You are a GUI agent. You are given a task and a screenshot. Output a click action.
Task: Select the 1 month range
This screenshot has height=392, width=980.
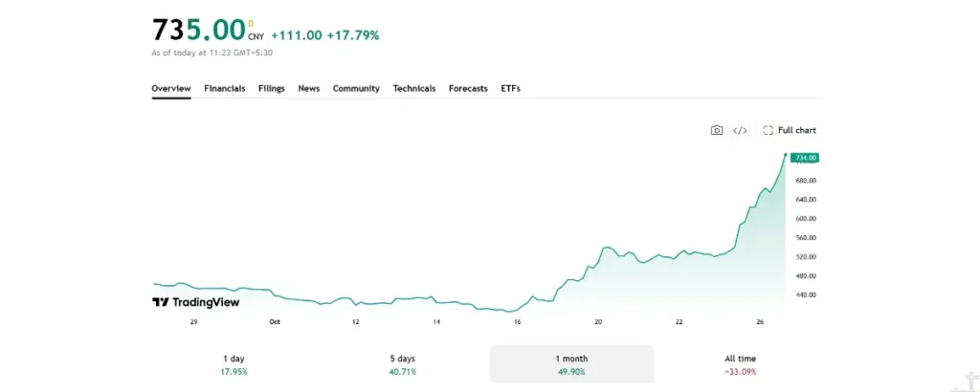572,364
